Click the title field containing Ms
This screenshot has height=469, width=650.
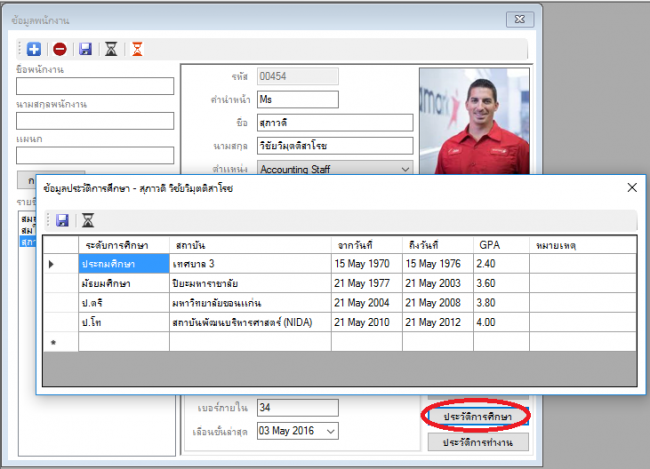click(298, 100)
